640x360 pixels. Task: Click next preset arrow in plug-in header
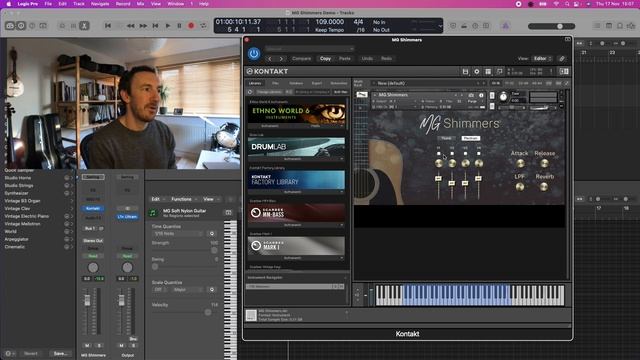tap(281, 59)
